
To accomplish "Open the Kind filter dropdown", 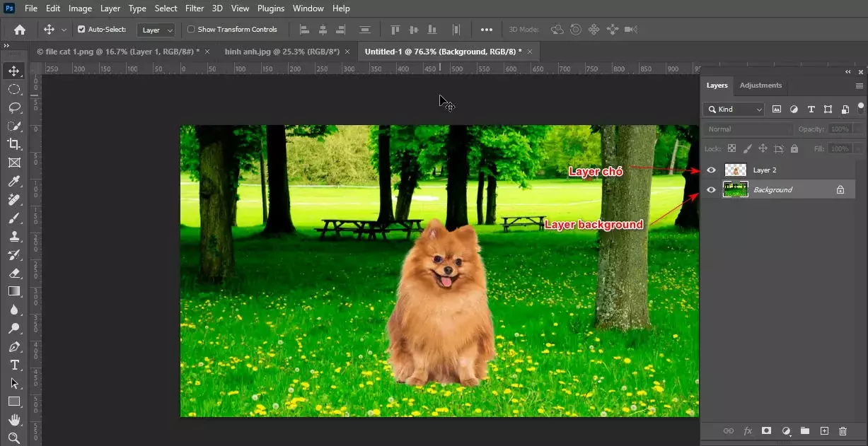I will pos(733,109).
